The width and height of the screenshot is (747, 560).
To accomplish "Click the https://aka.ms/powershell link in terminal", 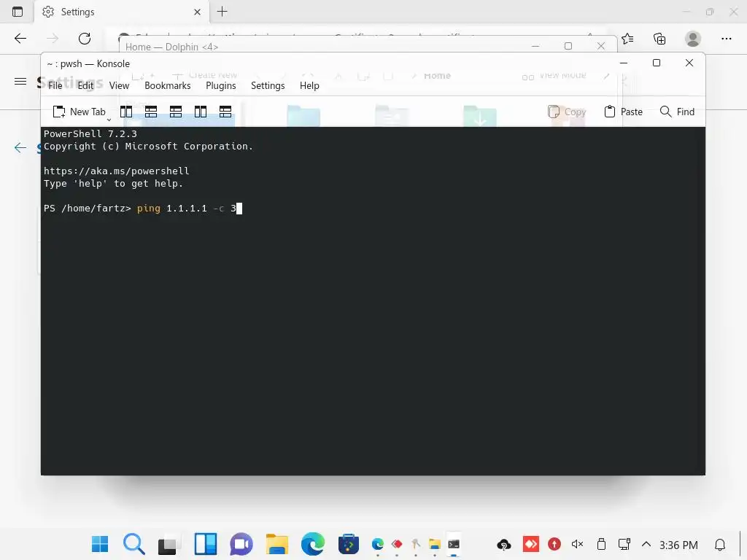I will [x=116, y=171].
